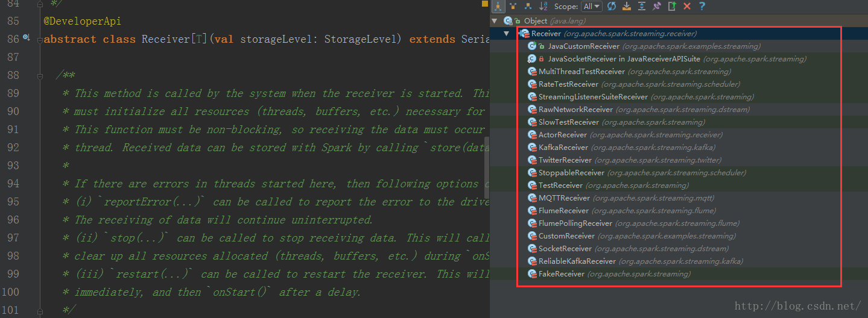Viewport: 868px width, 318px height.
Task: Click the FakeReceiver class icon
Action: pos(532,274)
